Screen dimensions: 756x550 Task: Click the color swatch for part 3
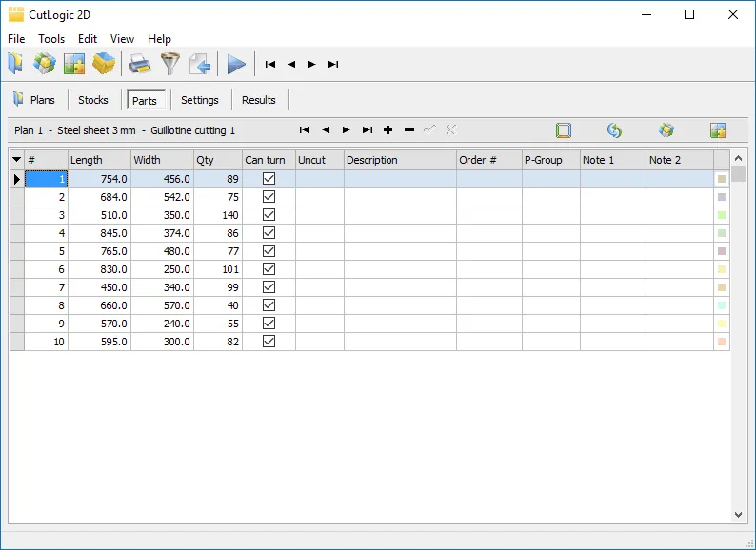pyautogui.click(x=722, y=215)
